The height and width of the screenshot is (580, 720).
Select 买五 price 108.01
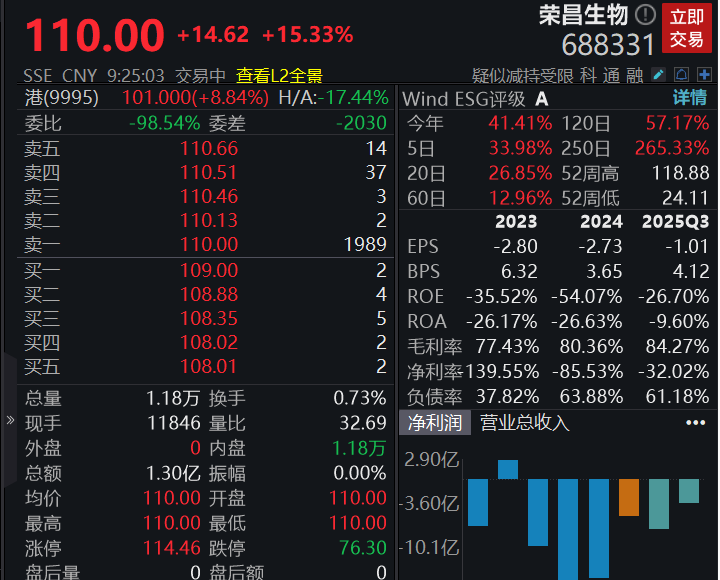click(x=208, y=366)
